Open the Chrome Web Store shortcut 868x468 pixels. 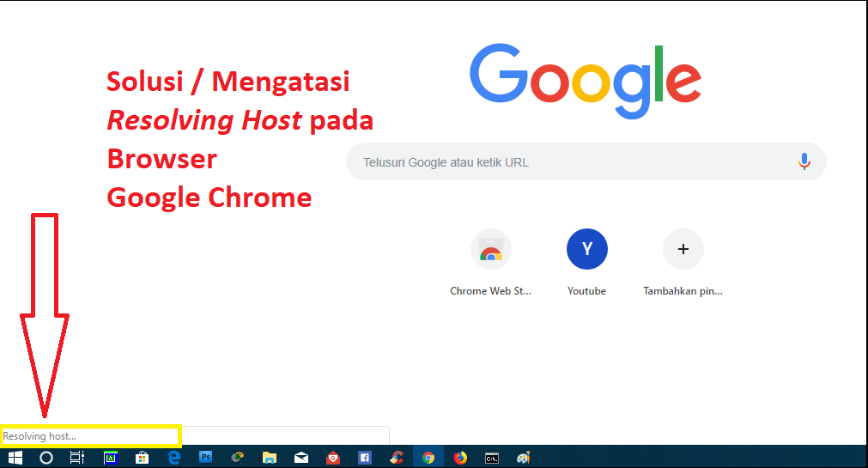click(491, 249)
